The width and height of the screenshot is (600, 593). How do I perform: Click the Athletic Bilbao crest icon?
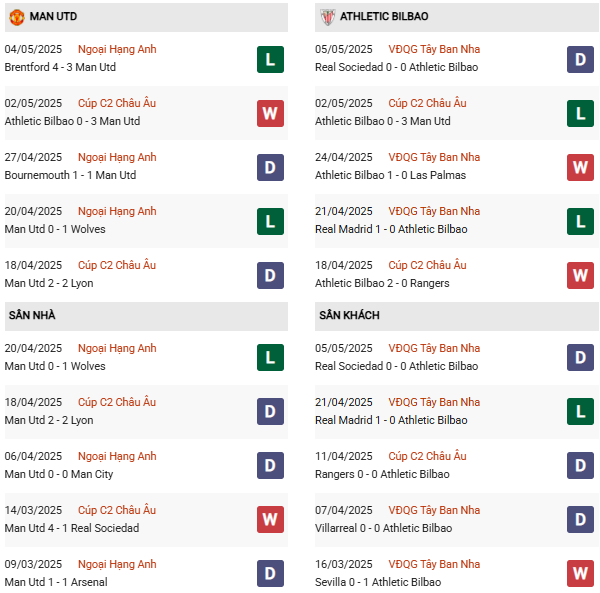[328, 17]
